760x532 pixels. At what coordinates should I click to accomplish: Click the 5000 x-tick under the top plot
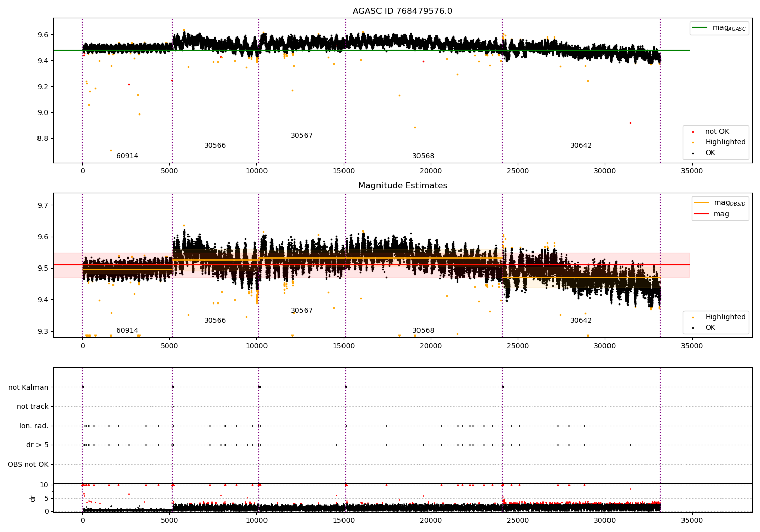click(x=169, y=171)
